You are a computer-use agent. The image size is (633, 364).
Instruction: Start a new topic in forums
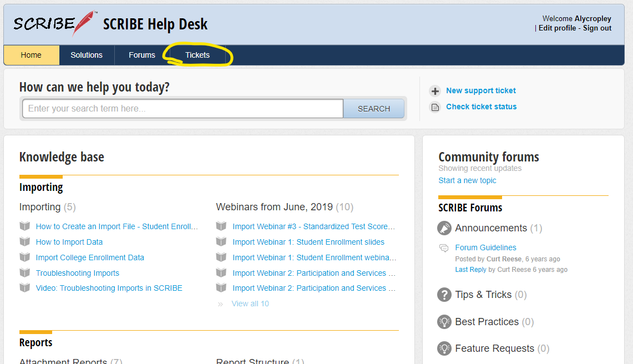pyautogui.click(x=467, y=180)
